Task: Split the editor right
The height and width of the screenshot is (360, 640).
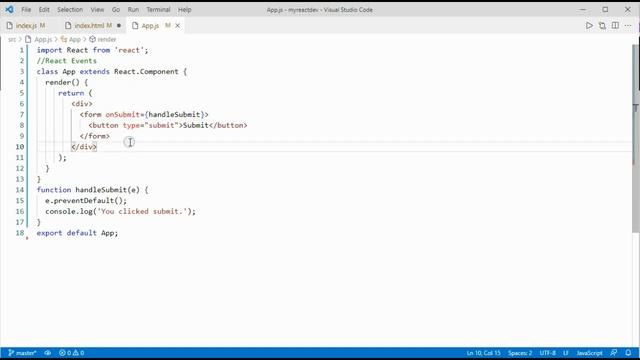Action: point(615,25)
